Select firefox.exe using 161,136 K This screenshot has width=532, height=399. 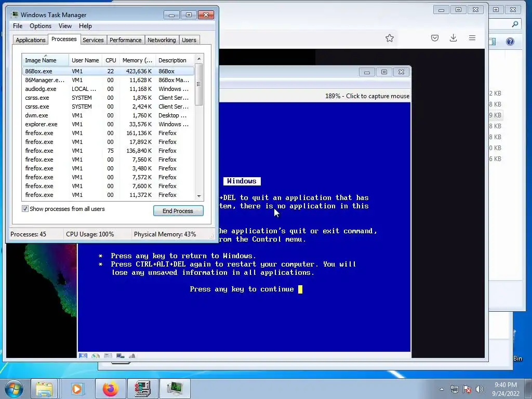point(108,133)
